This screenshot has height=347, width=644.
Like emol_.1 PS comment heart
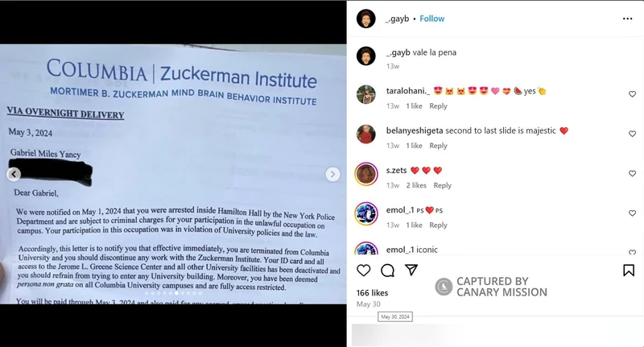[x=632, y=213]
